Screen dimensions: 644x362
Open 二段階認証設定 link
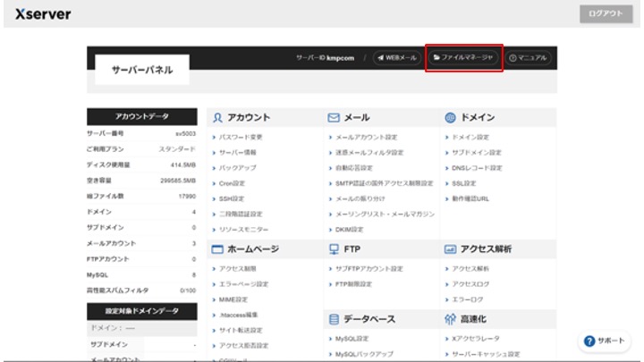[241, 214]
